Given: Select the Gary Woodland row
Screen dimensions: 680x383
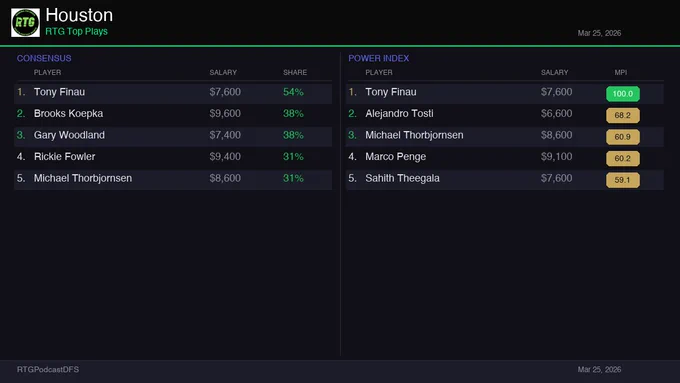Looking at the screenshot, I should 173,136.
